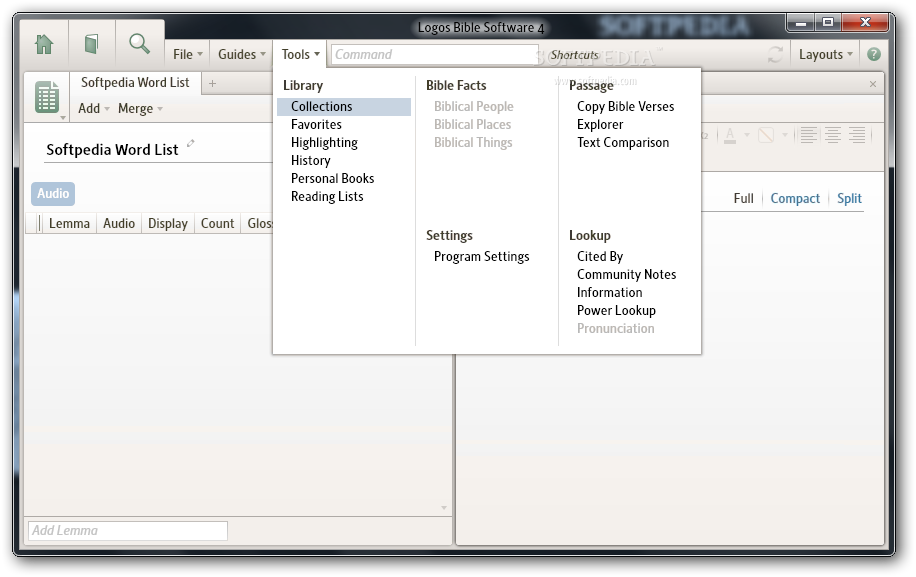The image size is (916, 577).
Task: Click the Softpedia Word List title text
Action: coord(112,150)
